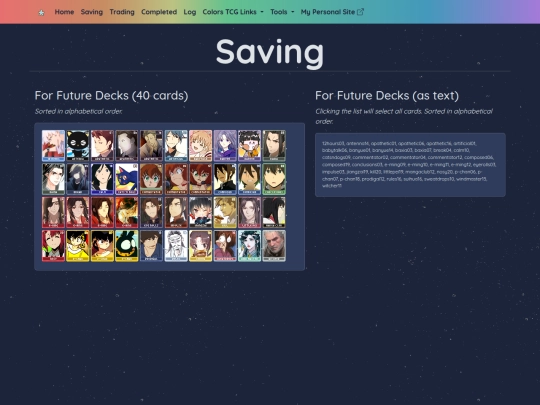540x405 pixels.
Task: Click the star logo icon in navbar
Action: click(41, 12)
